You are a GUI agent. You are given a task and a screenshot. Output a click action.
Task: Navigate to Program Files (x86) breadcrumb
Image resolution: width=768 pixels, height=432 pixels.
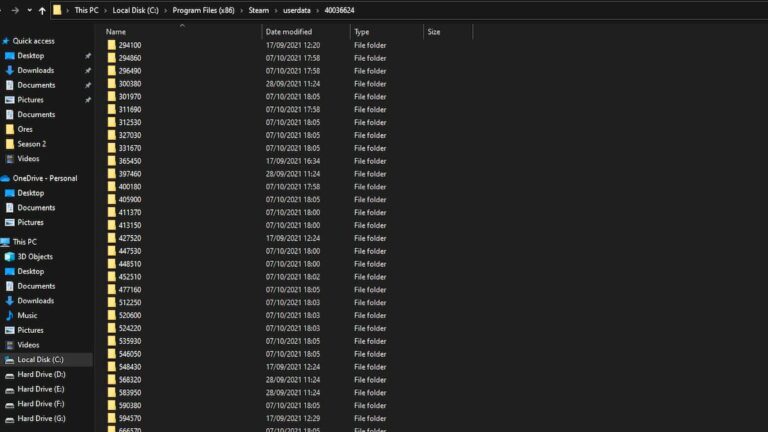point(203,10)
